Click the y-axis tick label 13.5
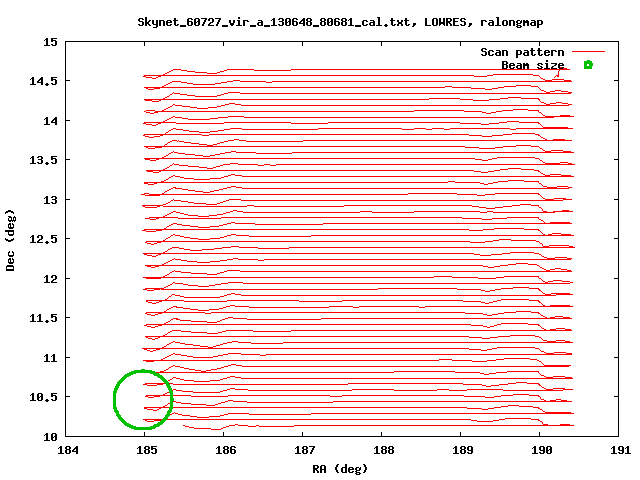Image resolution: width=640 pixels, height=480 pixels. coord(43,160)
